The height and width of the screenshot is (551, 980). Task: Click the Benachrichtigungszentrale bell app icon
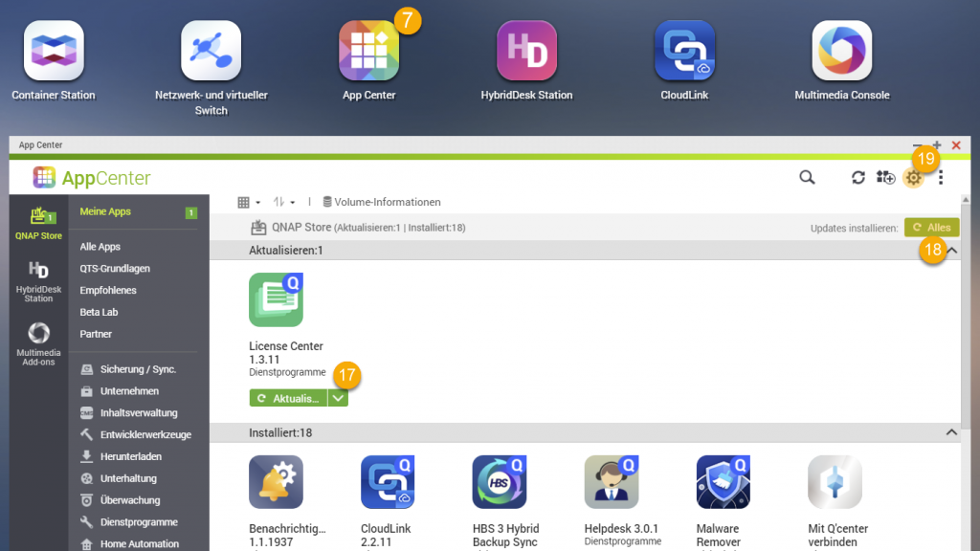tap(276, 482)
